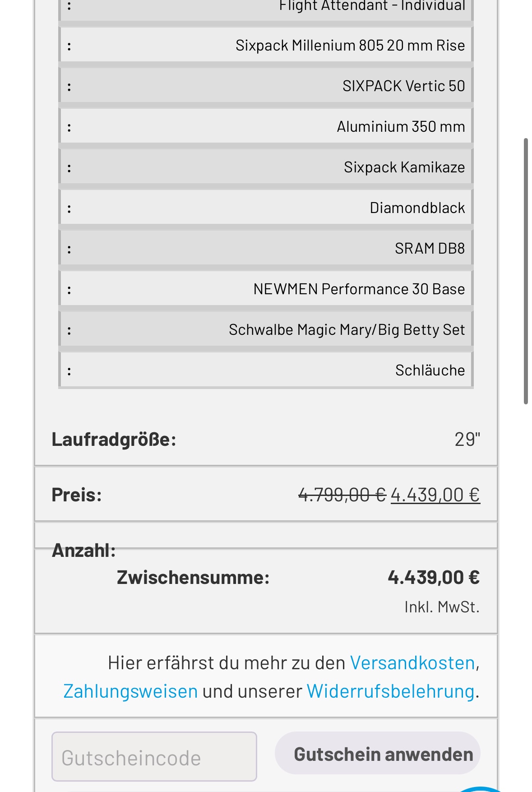Select the NEWMEN Performance 30 Base row

tap(266, 289)
